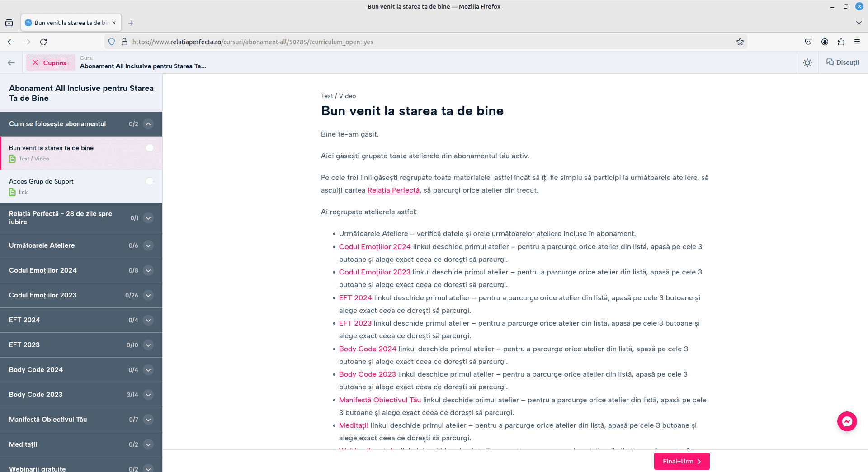
Task: Click the Final+Urm button
Action: (x=682, y=461)
